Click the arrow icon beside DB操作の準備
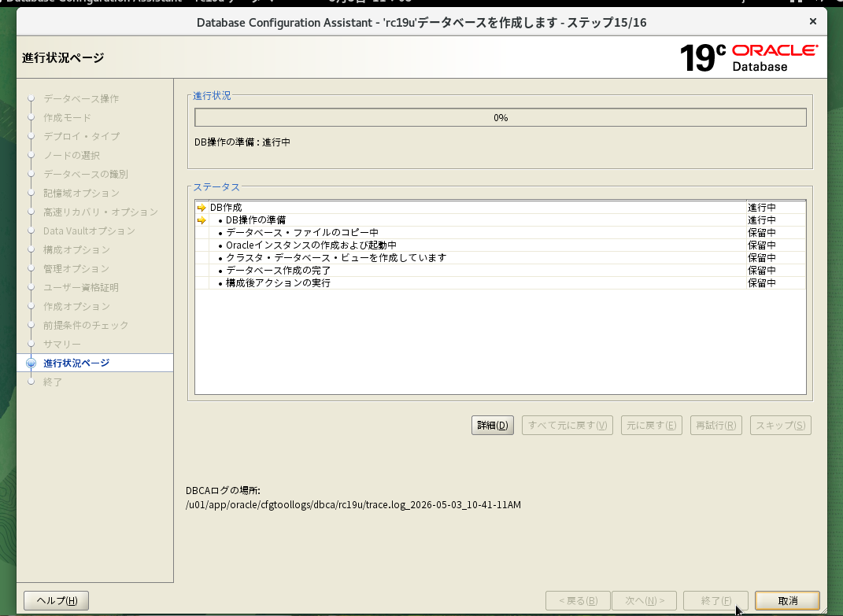This screenshot has width=843, height=616. [202, 220]
